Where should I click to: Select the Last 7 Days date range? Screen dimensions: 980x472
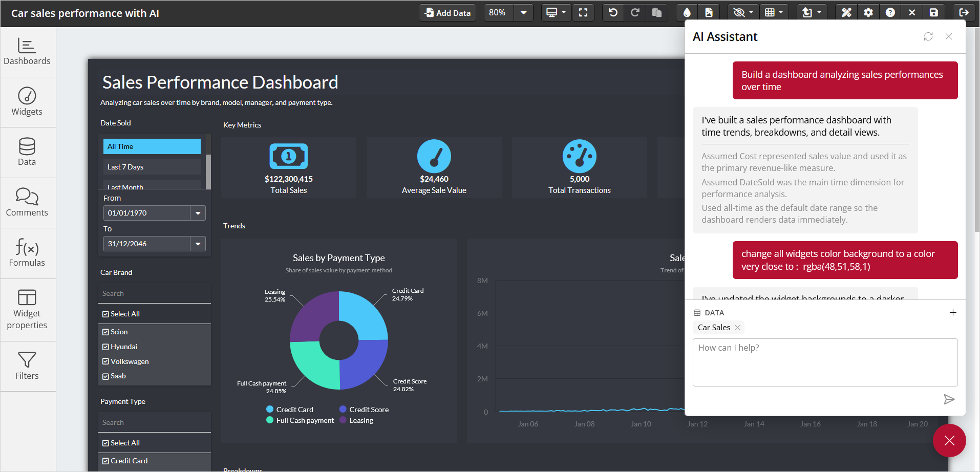click(x=152, y=167)
